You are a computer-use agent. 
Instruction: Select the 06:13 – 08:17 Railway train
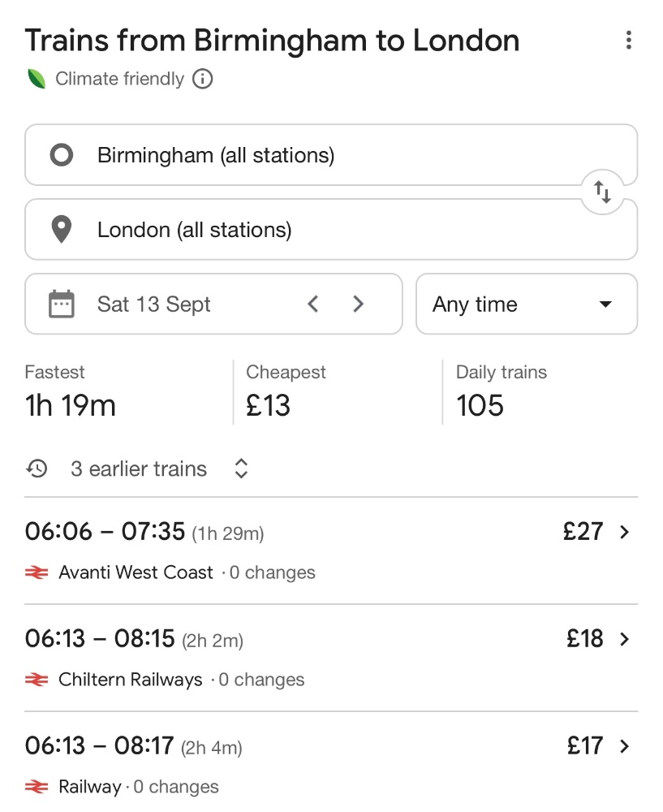[331, 762]
